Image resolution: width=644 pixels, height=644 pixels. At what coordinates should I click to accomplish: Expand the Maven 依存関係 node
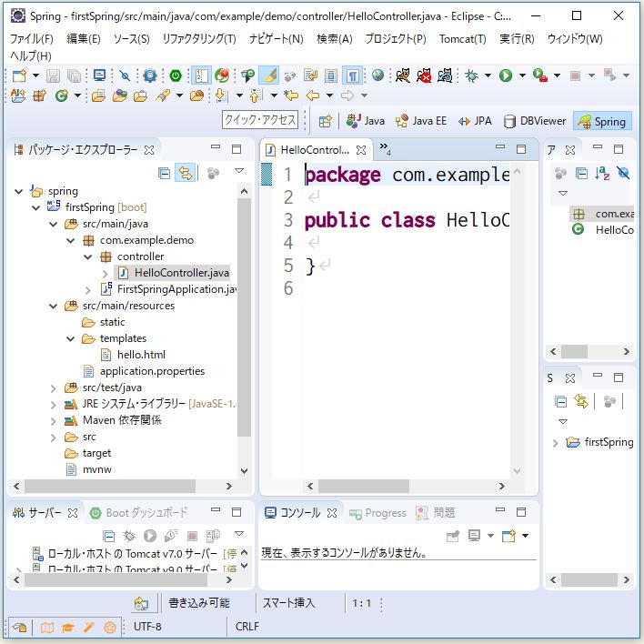coord(54,421)
